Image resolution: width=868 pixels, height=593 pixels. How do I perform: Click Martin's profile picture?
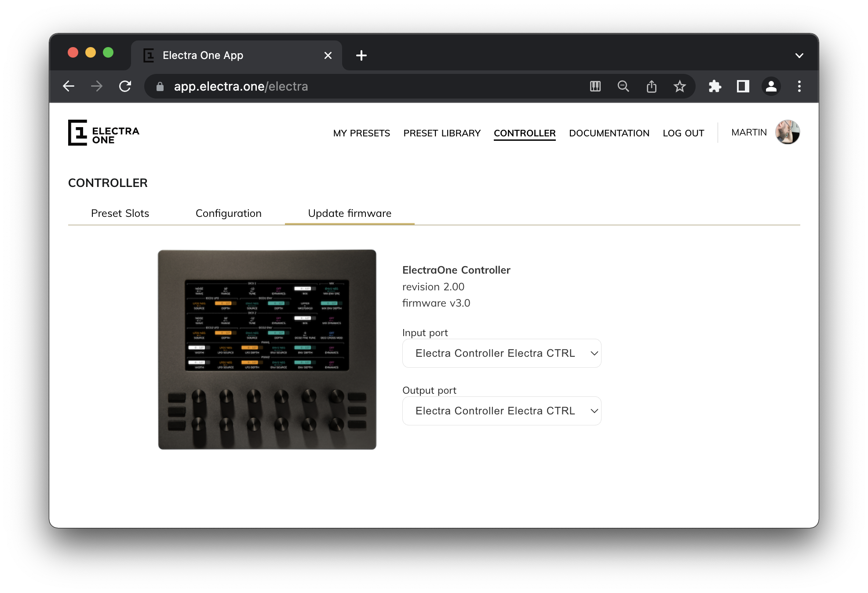tap(787, 132)
